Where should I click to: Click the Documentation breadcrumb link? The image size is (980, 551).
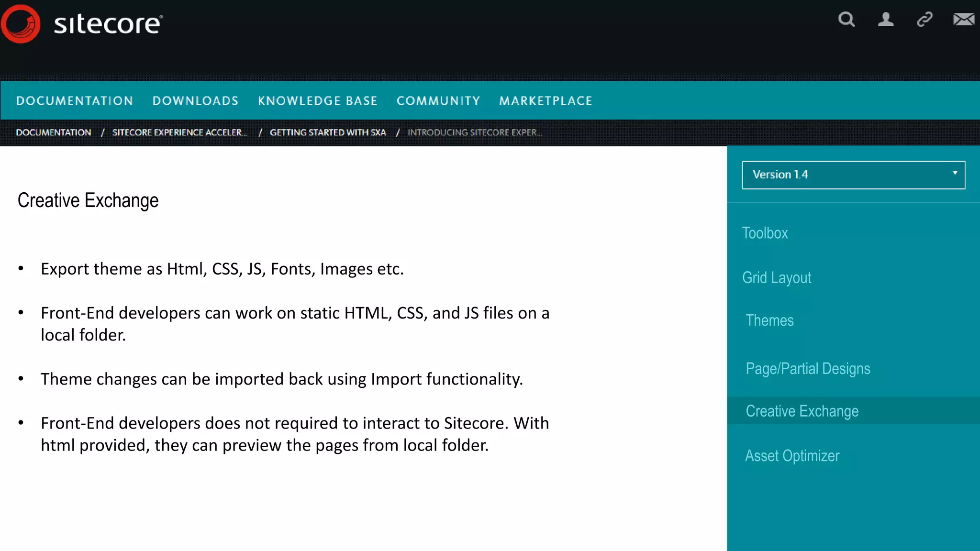[54, 132]
